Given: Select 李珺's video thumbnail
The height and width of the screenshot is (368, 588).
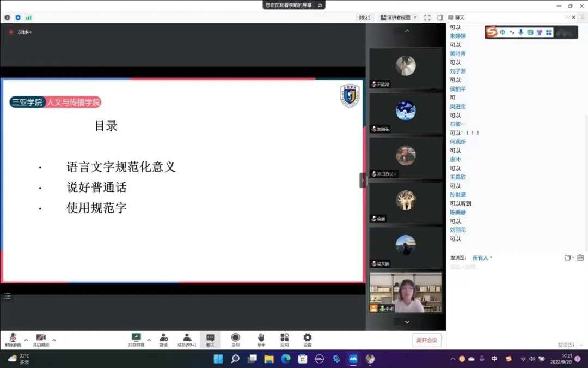Looking at the screenshot, I should 406,293.
